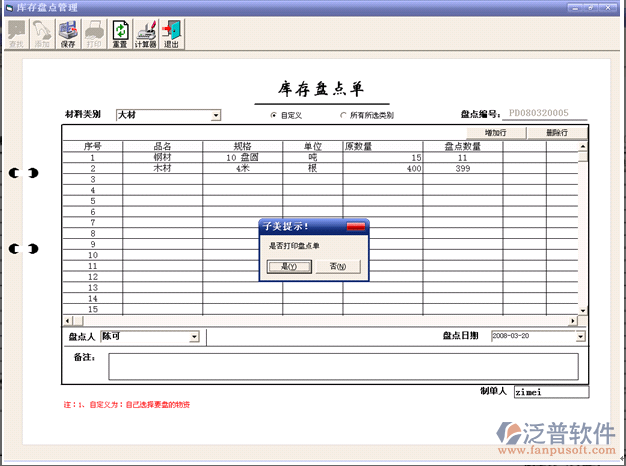Click the 添加 add toolbar icon
Screen dimensions: 626x466
click(x=42, y=34)
